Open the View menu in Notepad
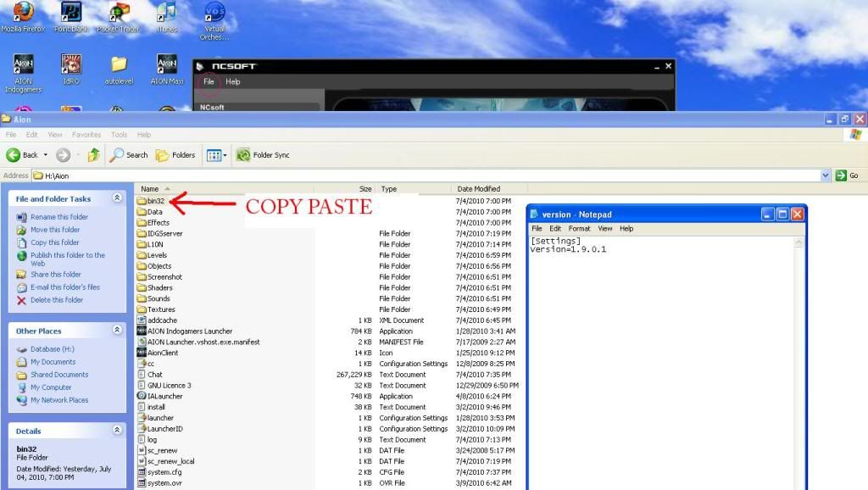The image size is (868, 490). 605,229
